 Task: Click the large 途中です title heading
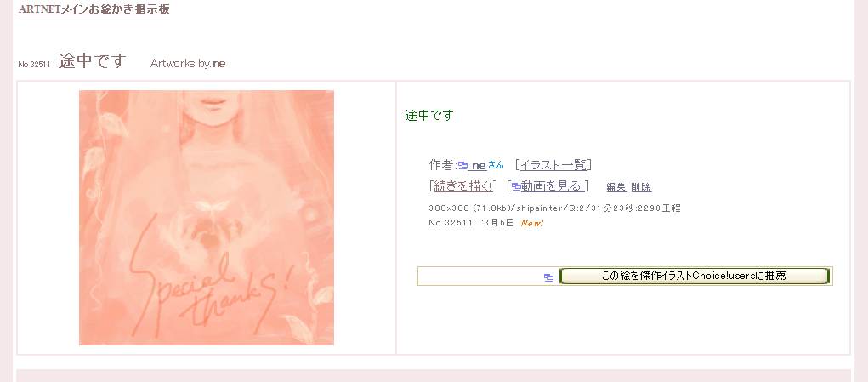point(93,61)
